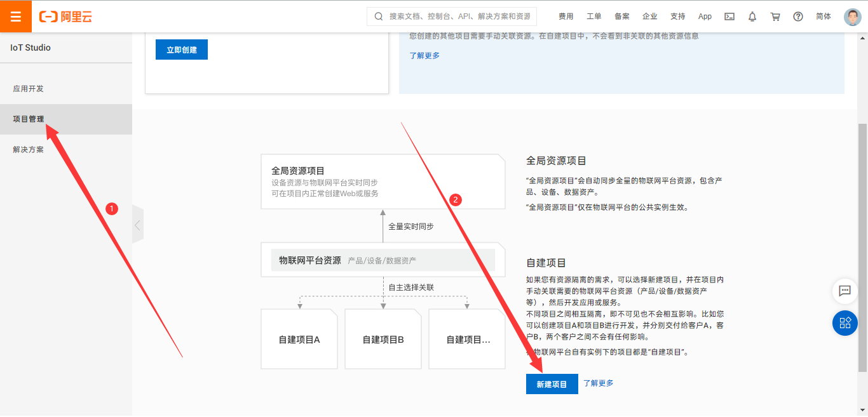The width and height of the screenshot is (868, 417).
Task: Click the IoT Studio title
Action: (31, 48)
